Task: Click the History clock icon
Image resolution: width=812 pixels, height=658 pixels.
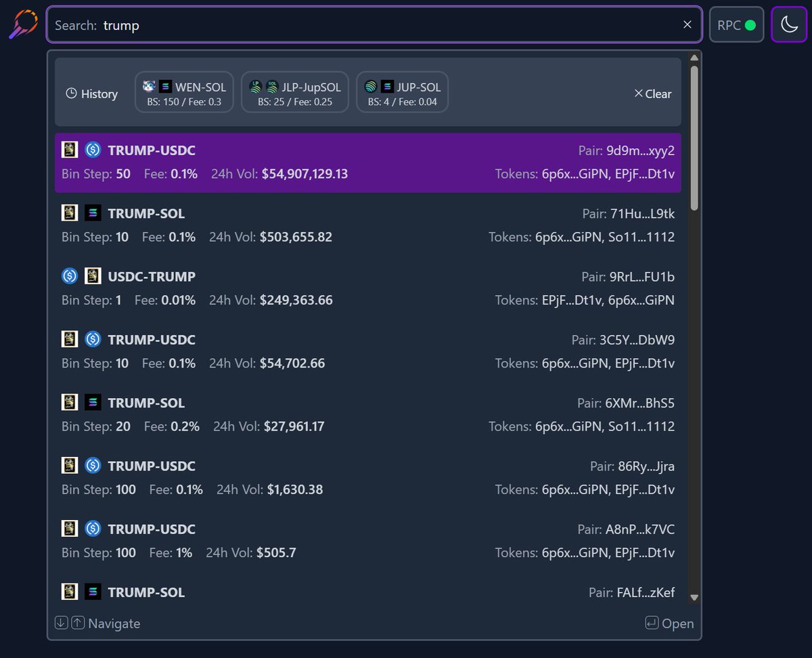Action: click(x=71, y=94)
